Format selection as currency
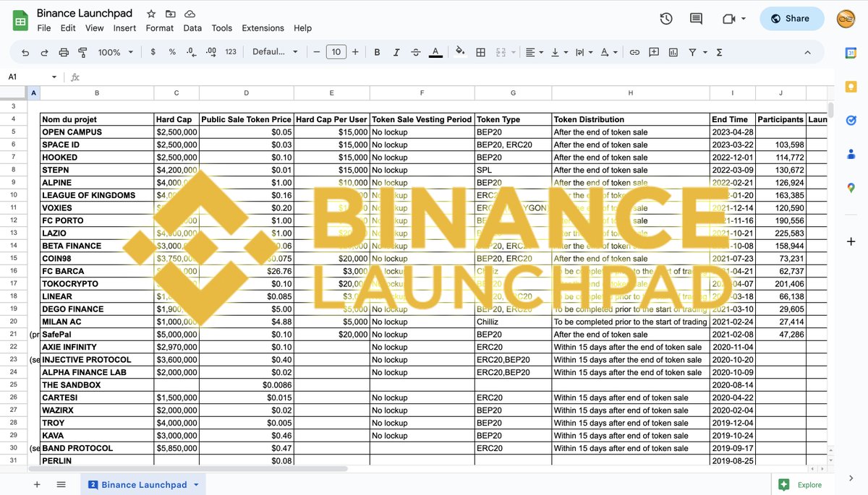The image size is (868, 495). (x=153, y=52)
